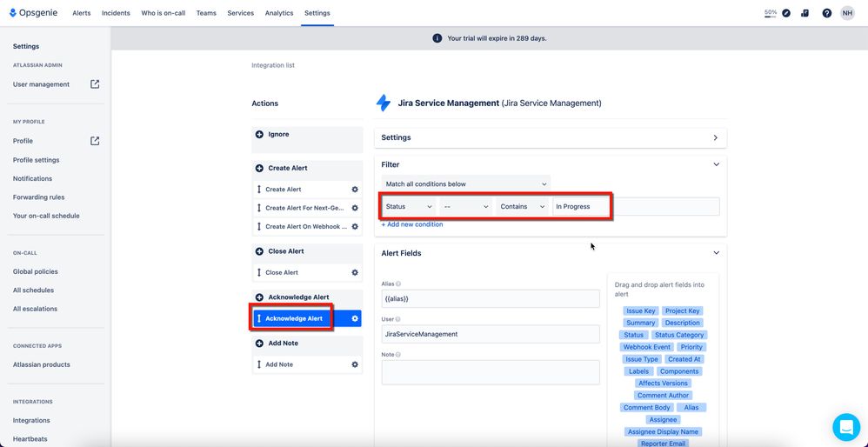Go to Alerts tab

tap(82, 13)
